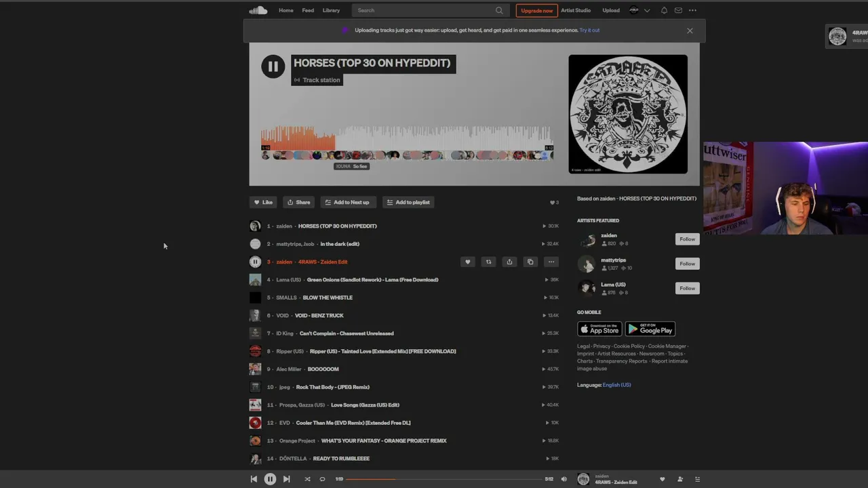The height and width of the screenshot is (488, 868).
Task: Toggle repeat in the player bar
Action: [322, 479]
